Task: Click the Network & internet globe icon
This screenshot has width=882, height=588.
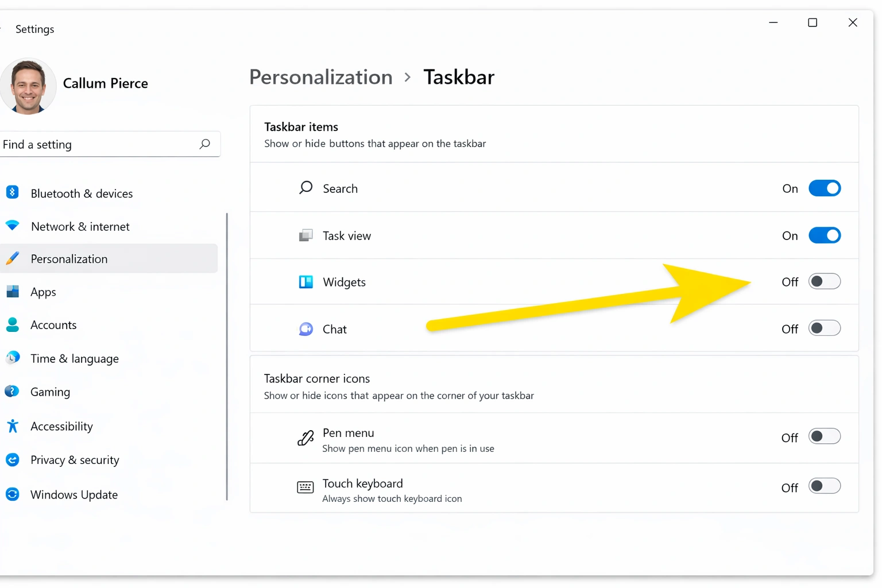Action: click(x=13, y=226)
